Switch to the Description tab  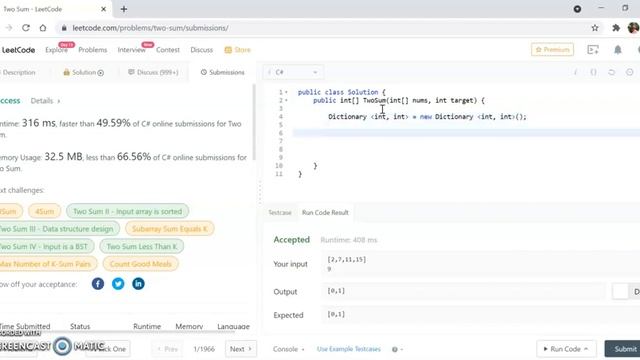[x=18, y=72]
